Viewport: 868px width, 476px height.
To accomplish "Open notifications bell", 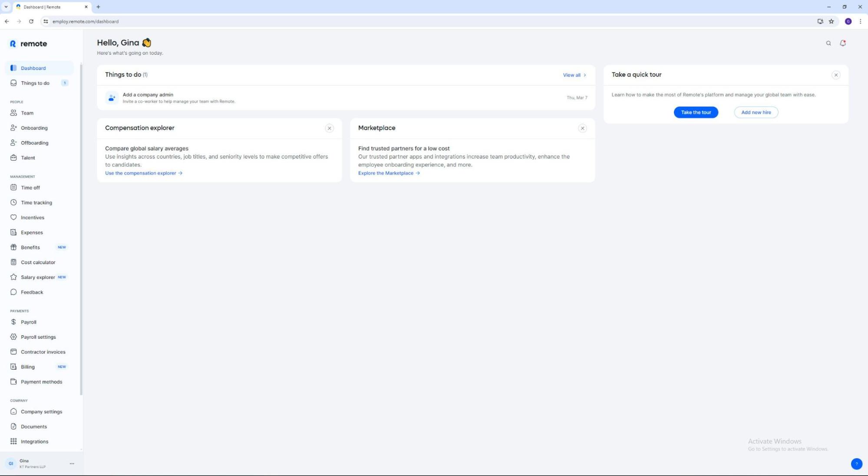I will click(x=843, y=43).
